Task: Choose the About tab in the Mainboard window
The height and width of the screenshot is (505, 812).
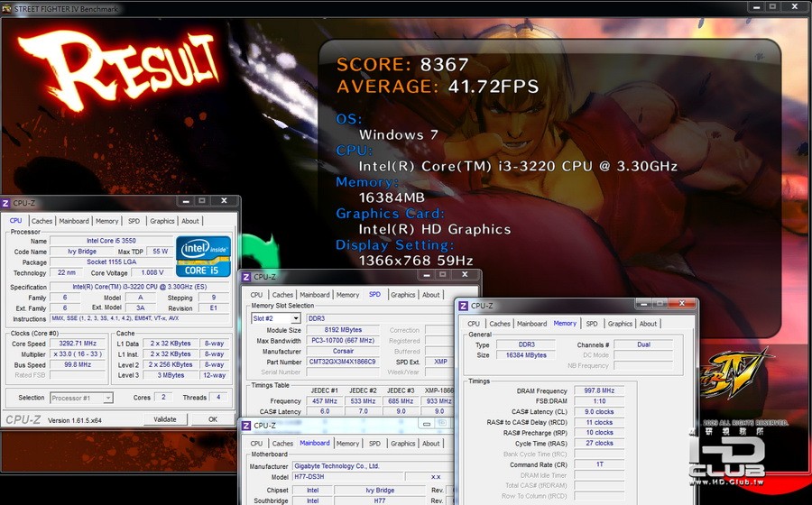Action: point(431,444)
